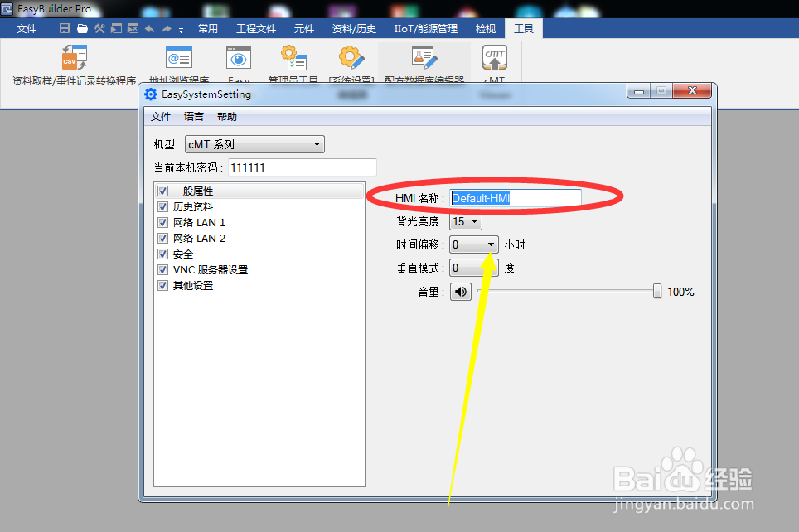Image resolution: width=799 pixels, height=532 pixels.
Task: Click the redo arrow in quick toolbar
Action: pyautogui.click(x=167, y=28)
